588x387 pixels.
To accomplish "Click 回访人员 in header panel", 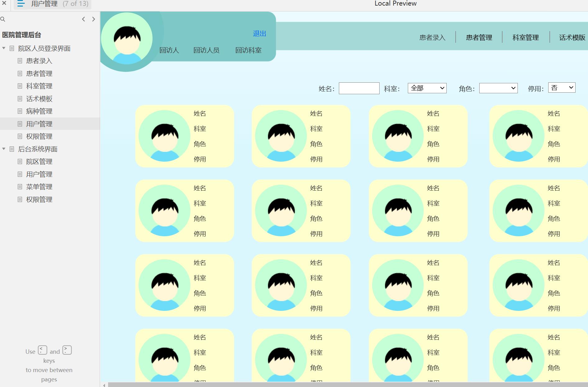I will 206,50.
